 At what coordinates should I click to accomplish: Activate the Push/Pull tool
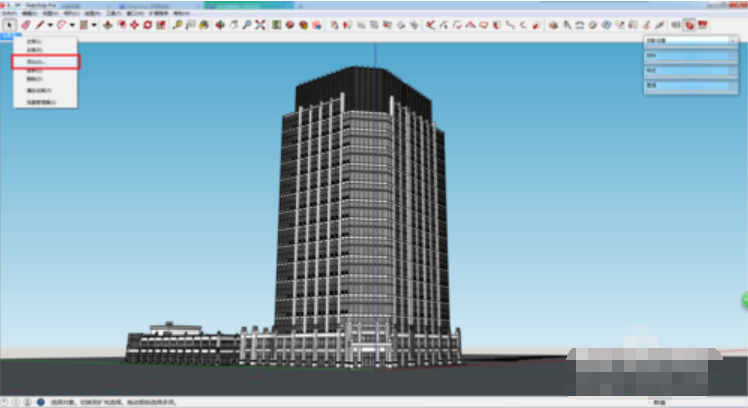pos(108,25)
